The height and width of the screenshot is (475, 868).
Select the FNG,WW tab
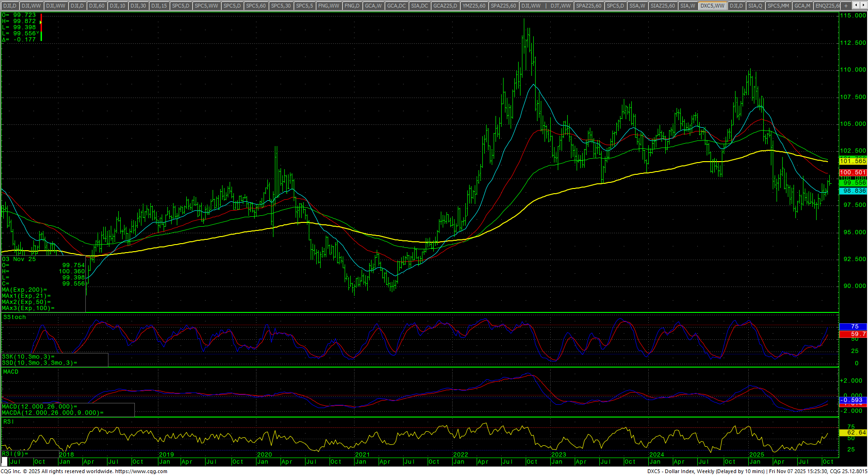[328, 6]
